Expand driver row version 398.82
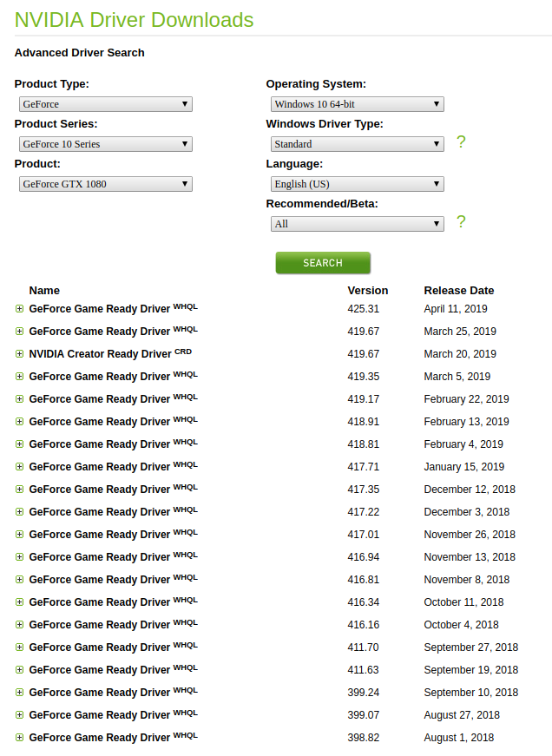Image resolution: width=552 pixels, height=756 pixels. click(19, 738)
